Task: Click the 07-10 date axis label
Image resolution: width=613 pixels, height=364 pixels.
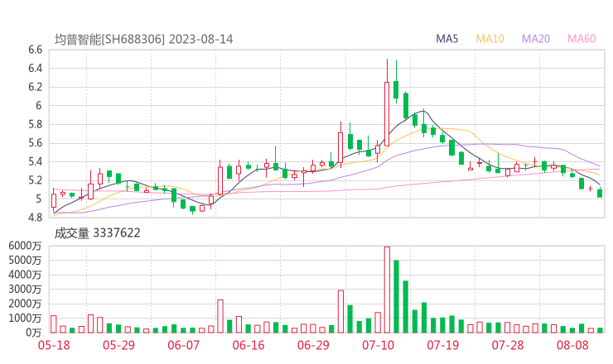Action: [378, 345]
